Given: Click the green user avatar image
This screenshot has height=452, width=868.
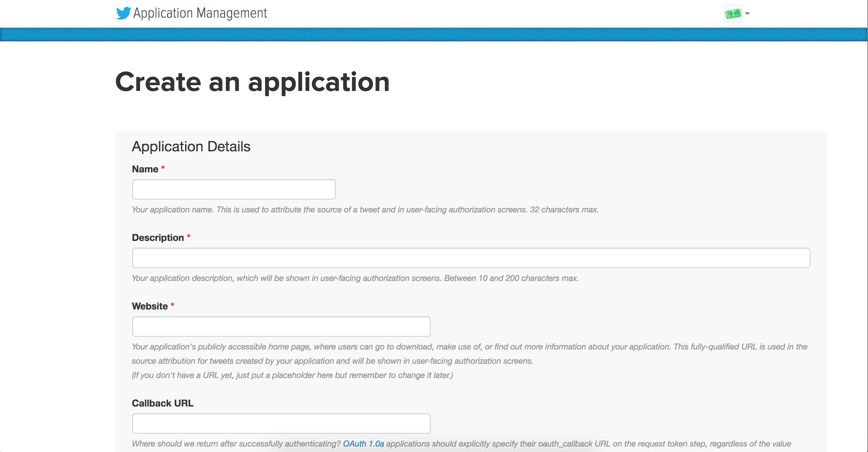Looking at the screenshot, I should pyautogui.click(x=733, y=14).
